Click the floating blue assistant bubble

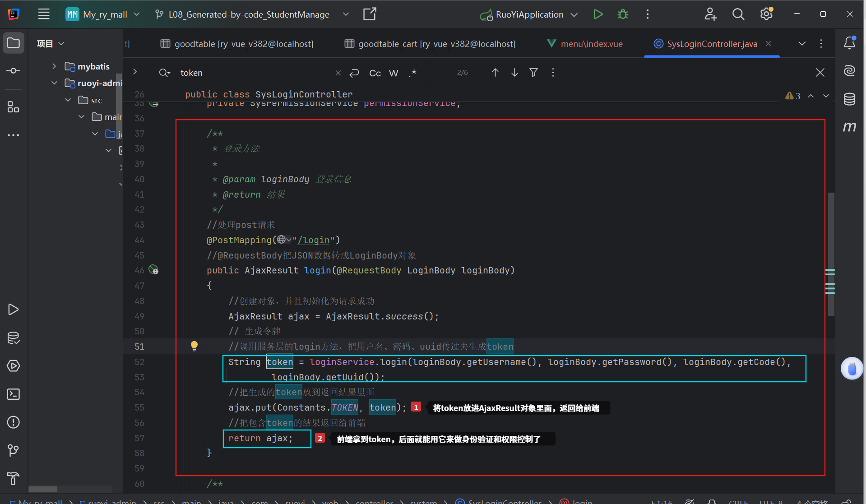coord(852,369)
